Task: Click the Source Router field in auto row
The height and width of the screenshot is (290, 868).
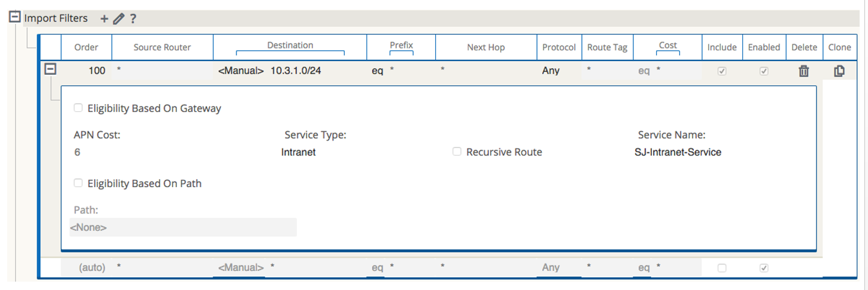Action: pyautogui.click(x=162, y=268)
